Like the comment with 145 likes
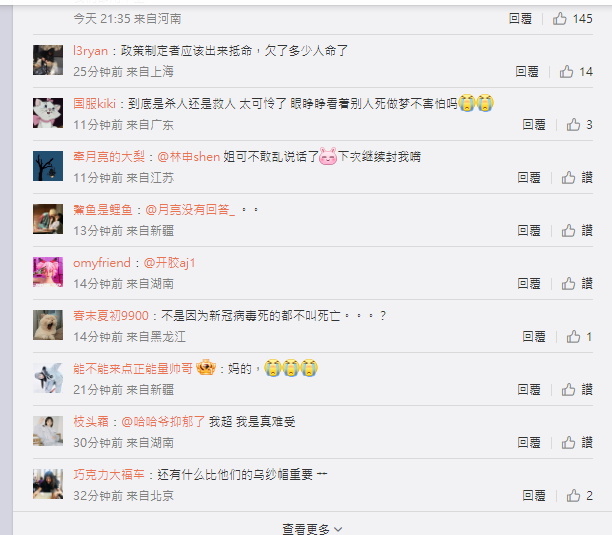 [559, 19]
